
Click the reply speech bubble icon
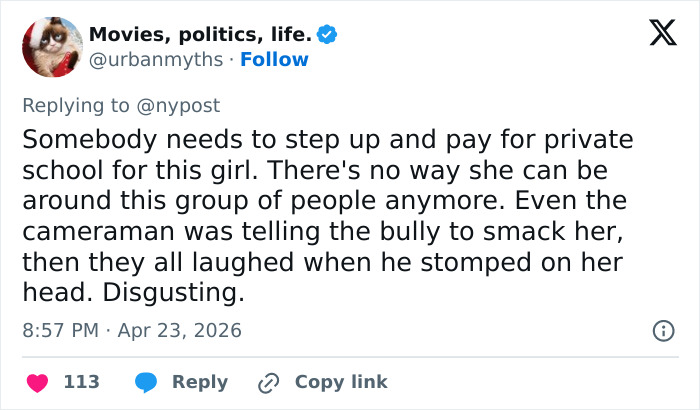[146, 382]
